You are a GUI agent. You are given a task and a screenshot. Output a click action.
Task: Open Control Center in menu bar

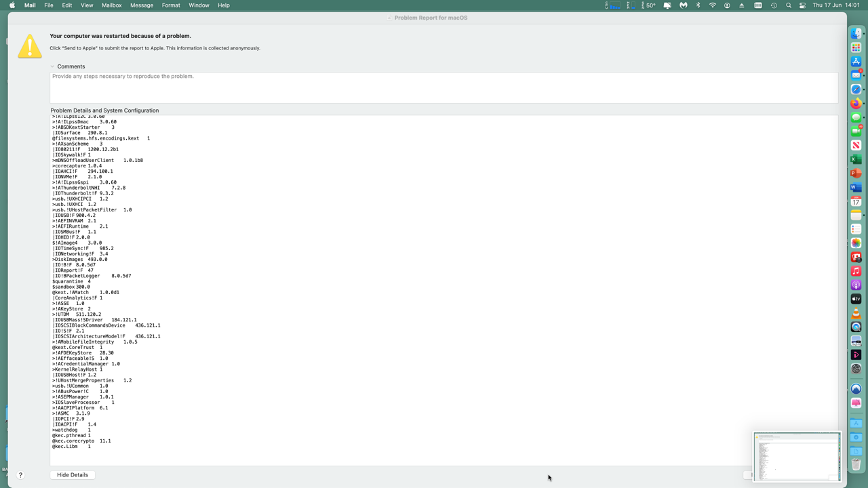tap(802, 5)
